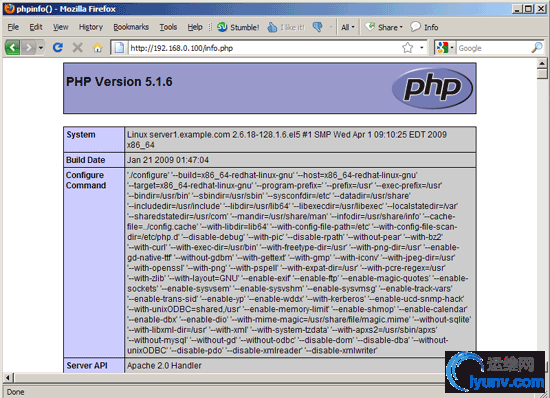Click the System row label
This screenshot has width=550, height=398.
point(81,135)
